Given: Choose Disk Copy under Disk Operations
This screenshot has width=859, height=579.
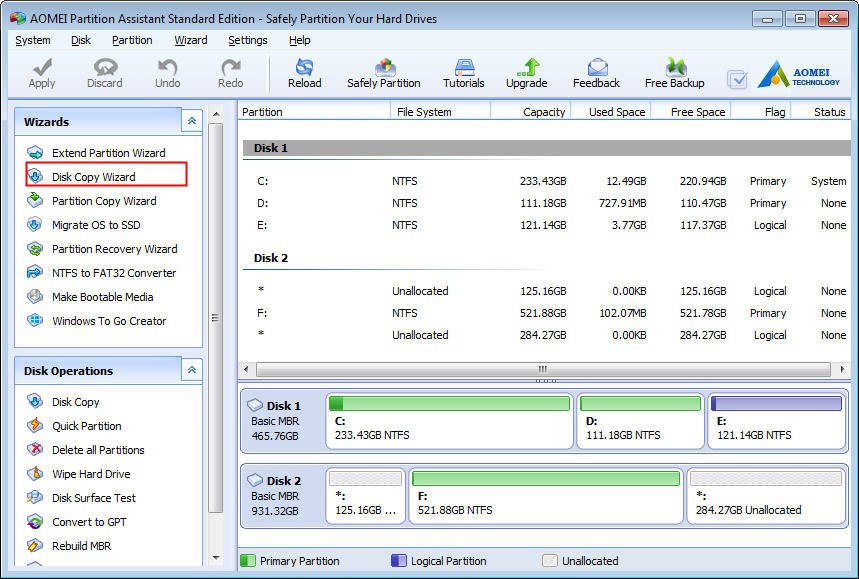Looking at the screenshot, I should coord(76,402).
